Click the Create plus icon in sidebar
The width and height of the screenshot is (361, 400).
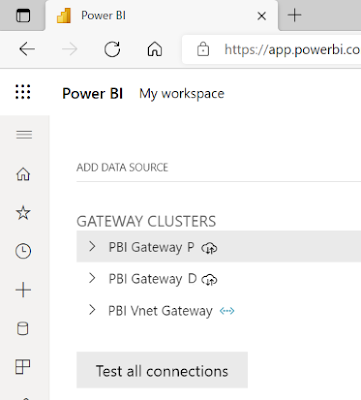pos(23,290)
